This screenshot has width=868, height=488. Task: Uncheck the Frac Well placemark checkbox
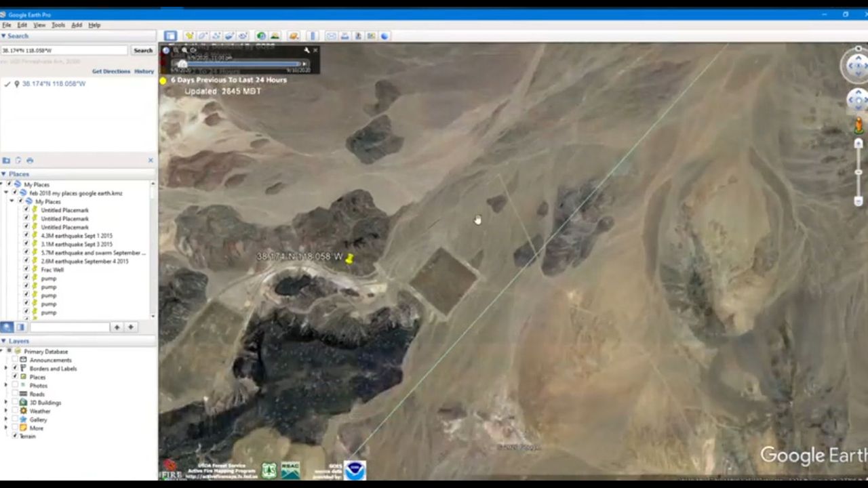[x=26, y=270]
